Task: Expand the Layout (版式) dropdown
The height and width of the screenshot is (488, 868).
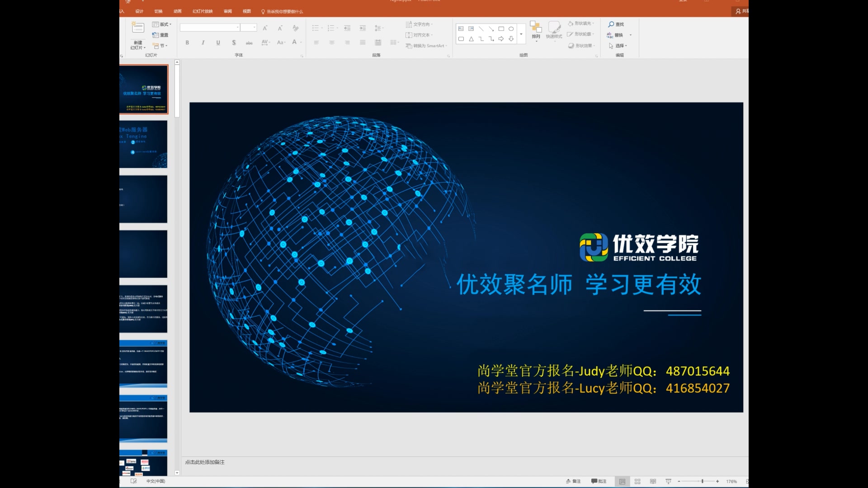Action: pyautogui.click(x=162, y=24)
